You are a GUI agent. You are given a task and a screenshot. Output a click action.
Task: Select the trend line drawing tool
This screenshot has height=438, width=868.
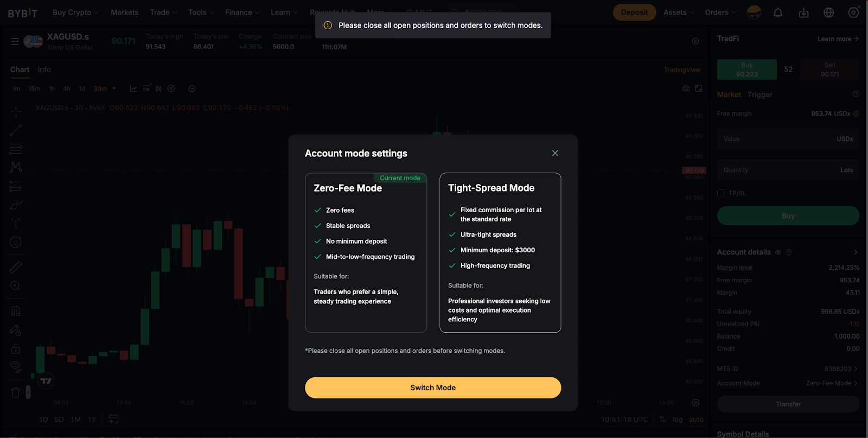[16, 130]
